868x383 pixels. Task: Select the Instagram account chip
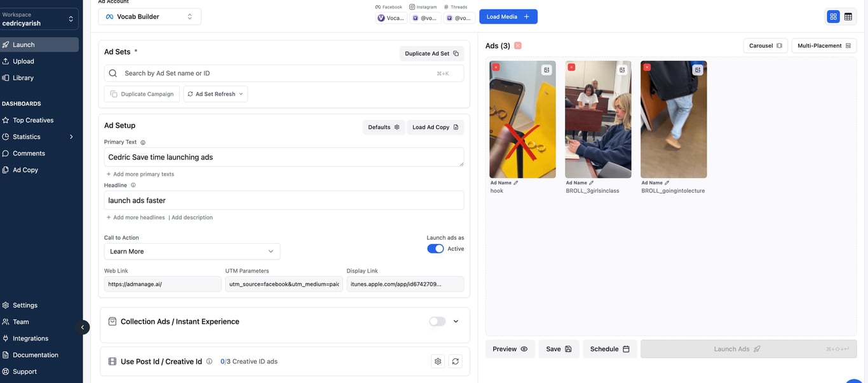tap(424, 18)
